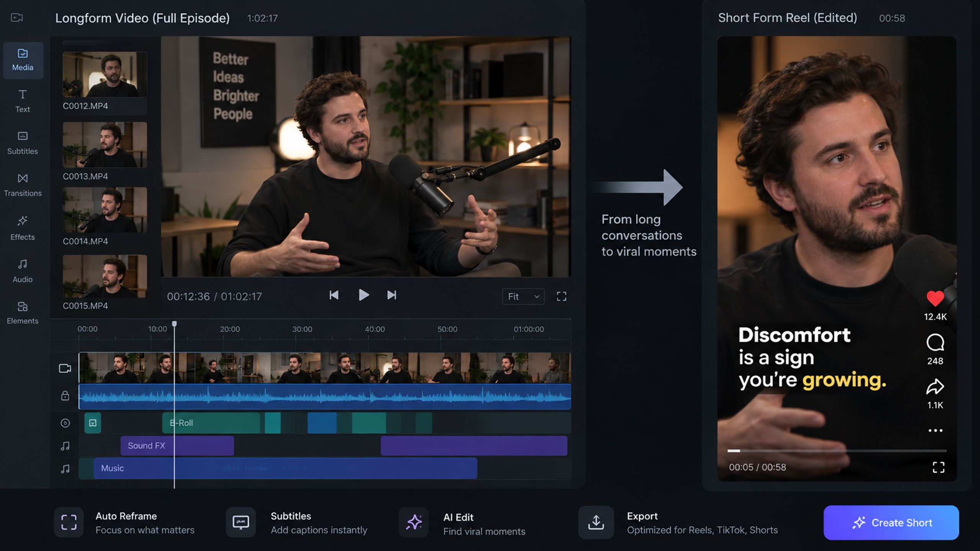
Task: Select the Music clip on timeline
Action: (x=285, y=468)
